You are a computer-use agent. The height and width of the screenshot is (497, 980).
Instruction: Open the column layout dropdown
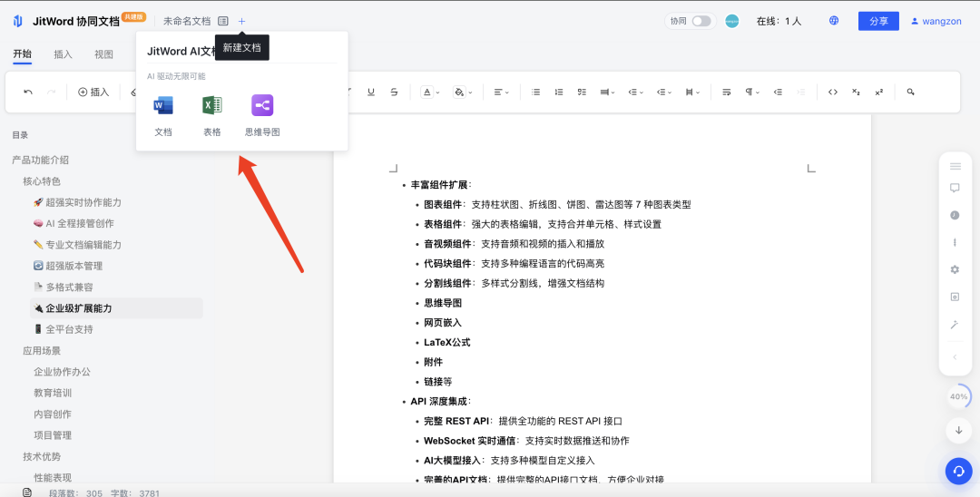(x=692, y=92)
